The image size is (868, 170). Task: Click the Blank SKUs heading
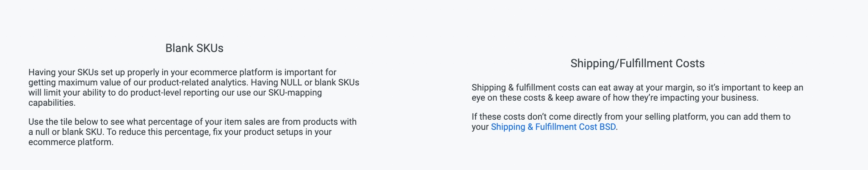194,48
